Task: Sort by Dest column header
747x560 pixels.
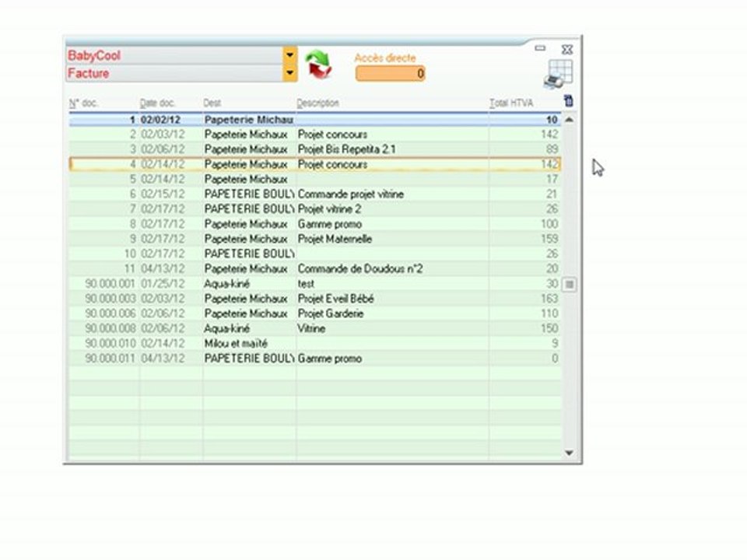Action: [x=212, y=103]
